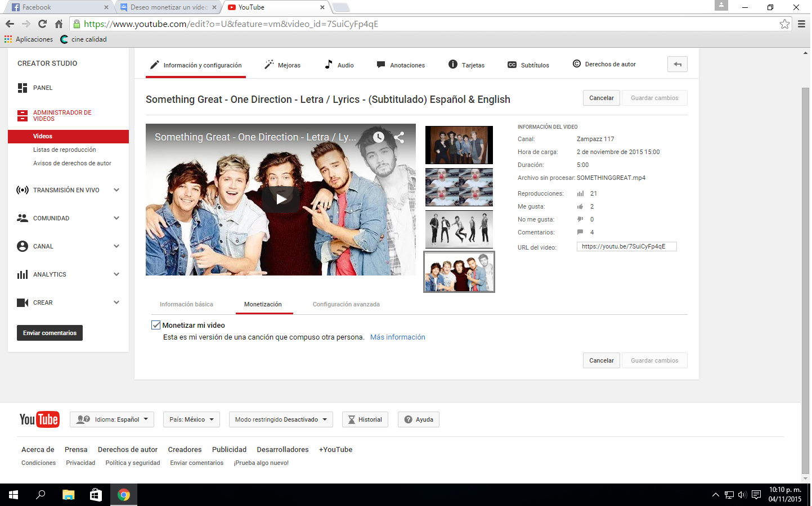Click the volume speaker icon in system tray
The image size is (812, 506).
pyautogui.click(x=742, y=495)
